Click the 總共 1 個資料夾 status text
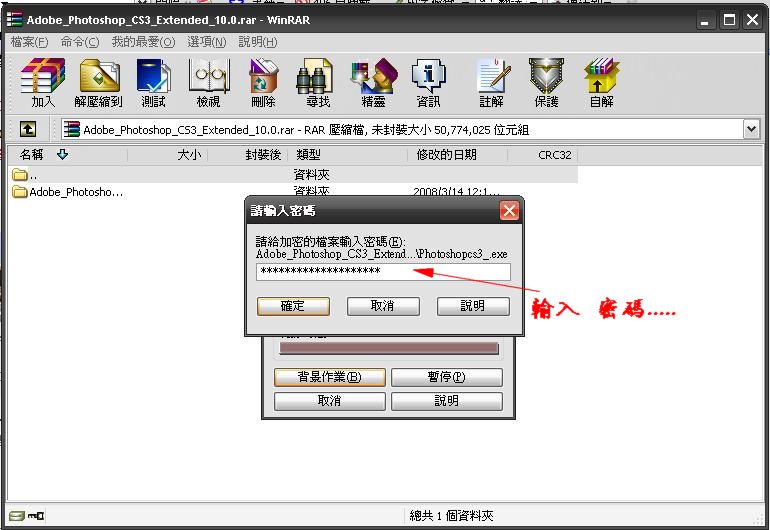Viewport: 770px width, 530px height. tap(451, 516)
